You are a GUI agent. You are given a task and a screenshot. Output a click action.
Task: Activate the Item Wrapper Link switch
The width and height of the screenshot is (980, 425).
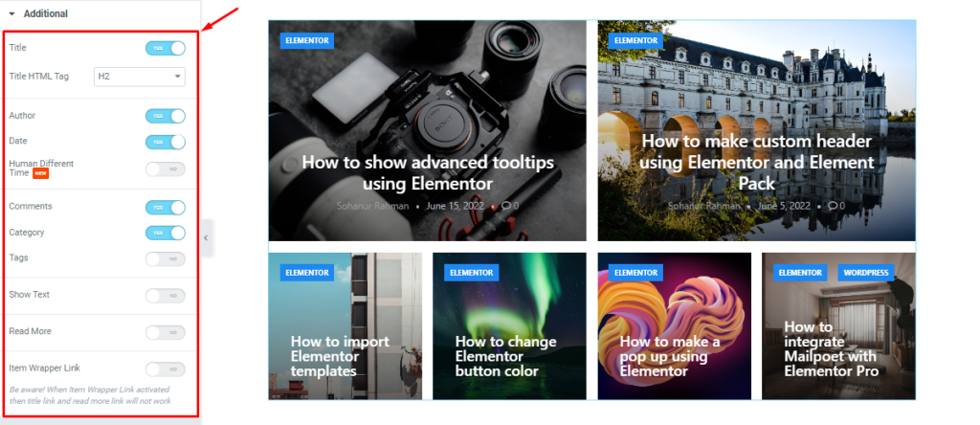166,369
